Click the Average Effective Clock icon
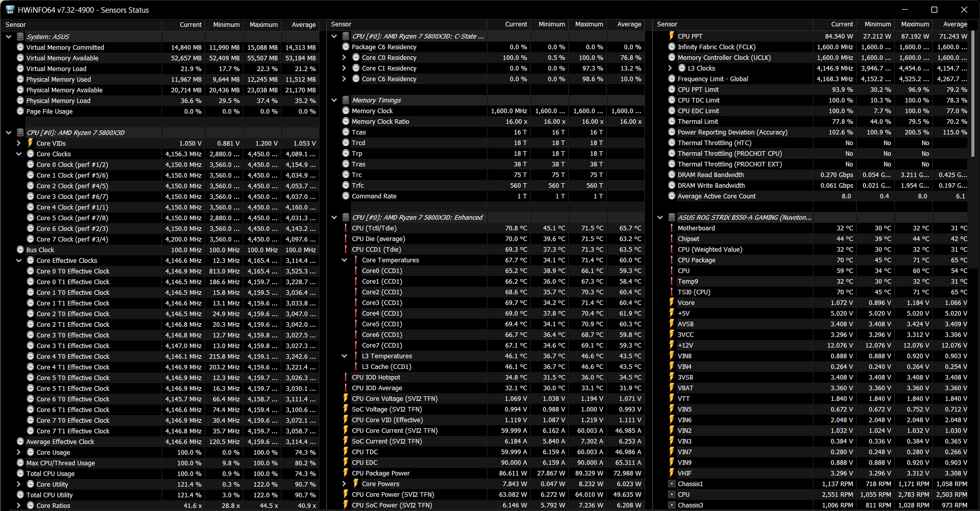The height and width of the screenshot is (511, 980). (20, 441)
